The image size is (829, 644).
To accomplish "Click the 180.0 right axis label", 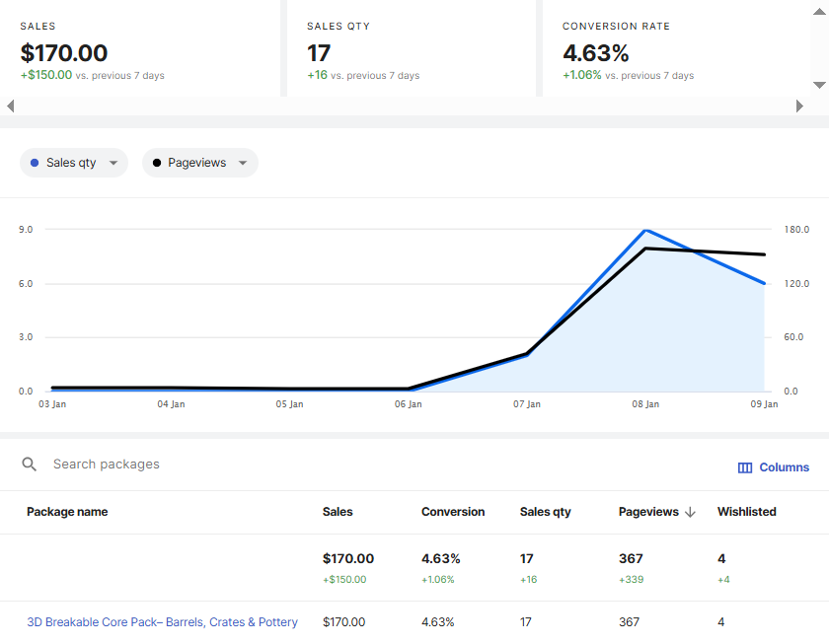I will [796, 230].
